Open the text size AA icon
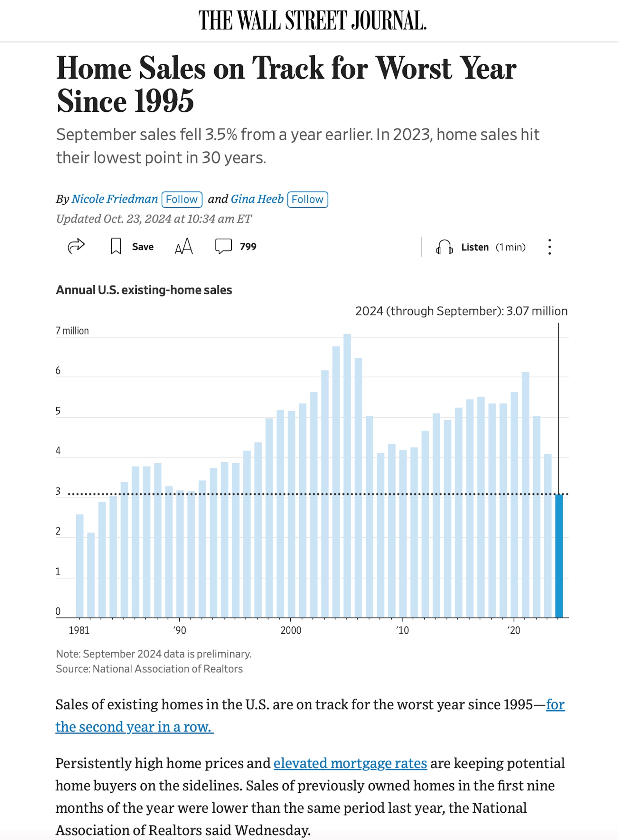Viewport: 618px width, 840px height. coord(184,246)
